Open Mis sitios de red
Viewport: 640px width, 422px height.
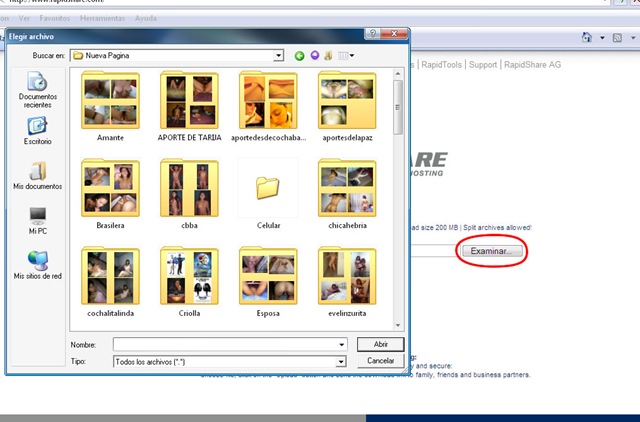pos(38,265)
